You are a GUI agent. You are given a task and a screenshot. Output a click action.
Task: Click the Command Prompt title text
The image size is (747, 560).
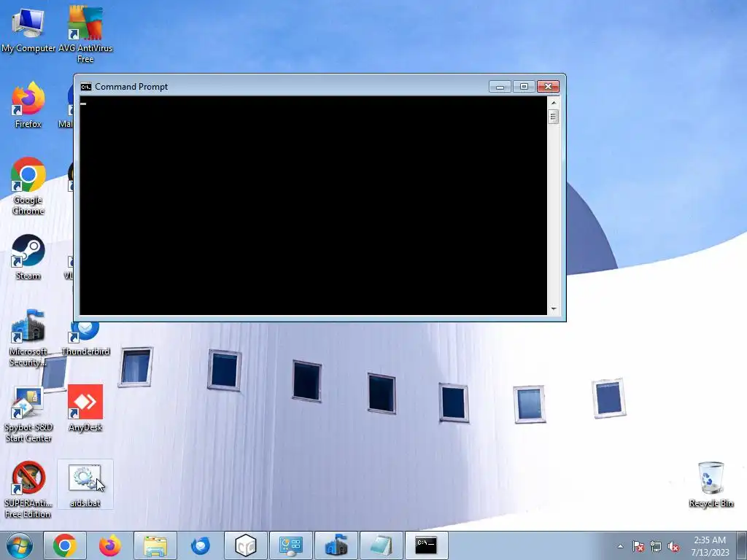coord(131,87)
